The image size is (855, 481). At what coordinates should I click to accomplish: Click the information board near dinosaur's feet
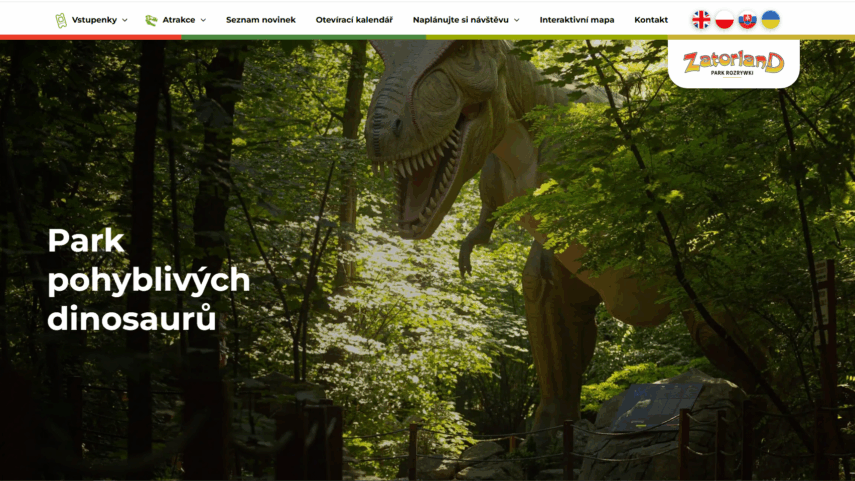tap(658, 406)
